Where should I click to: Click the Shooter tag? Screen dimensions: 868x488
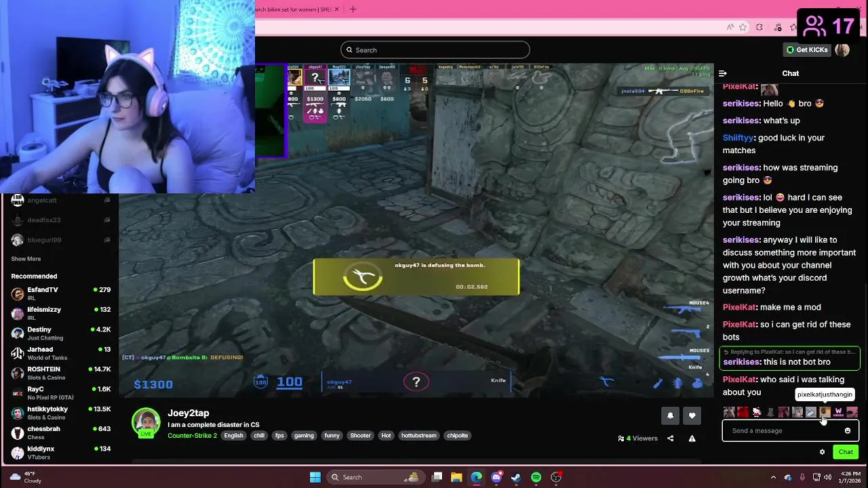coord(360,436)
